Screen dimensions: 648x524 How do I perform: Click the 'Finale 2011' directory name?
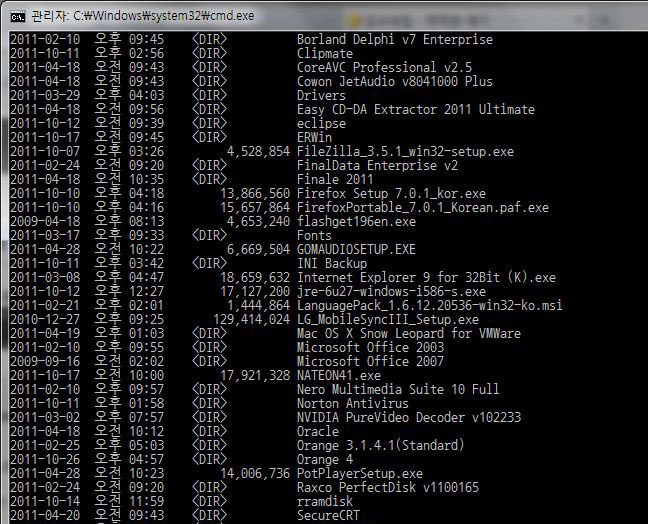pyautogui.click(x=335, y=180)
